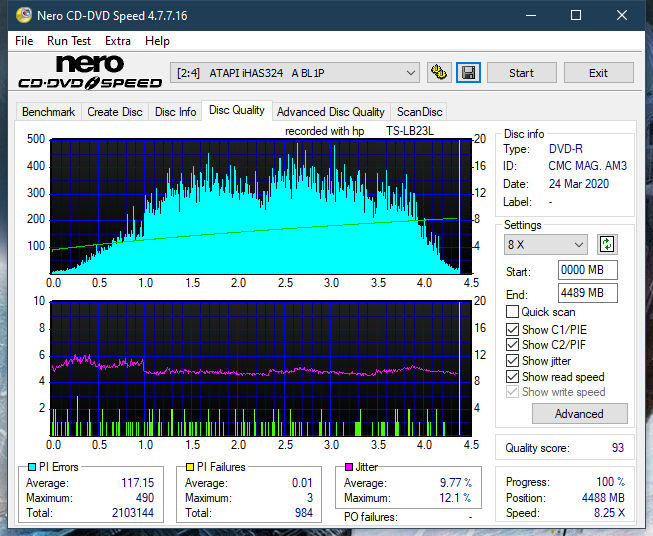Switch to the Disc Info tab
The width and height of the screenshot is (653, 536).
[175, 112]
